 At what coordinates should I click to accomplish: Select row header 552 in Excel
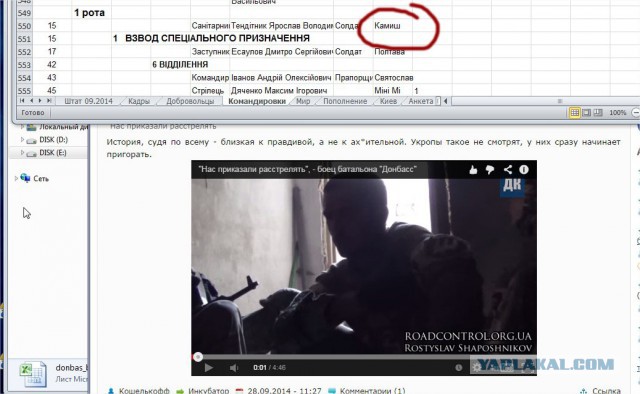[x=24, y=52]
